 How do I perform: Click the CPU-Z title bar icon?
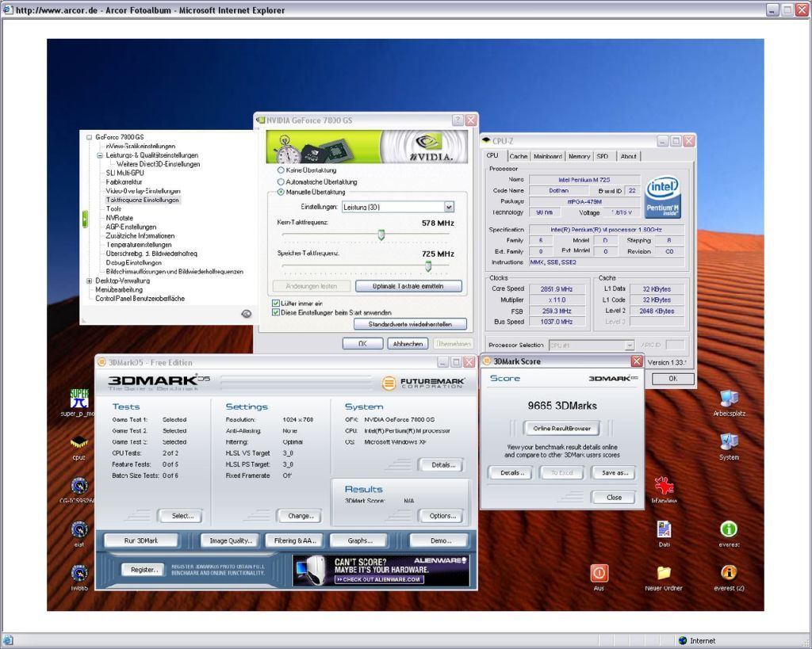click(486, 140)
